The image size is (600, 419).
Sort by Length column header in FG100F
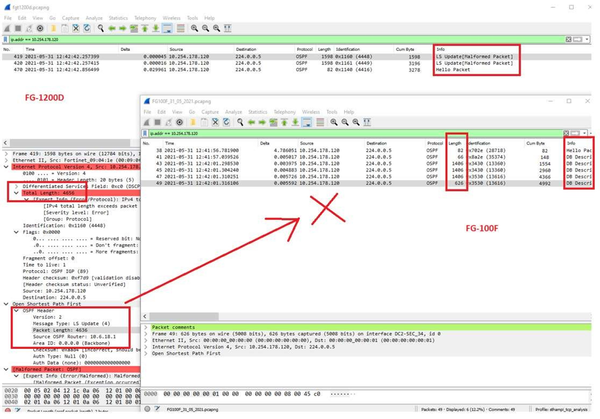click(455, 143)
